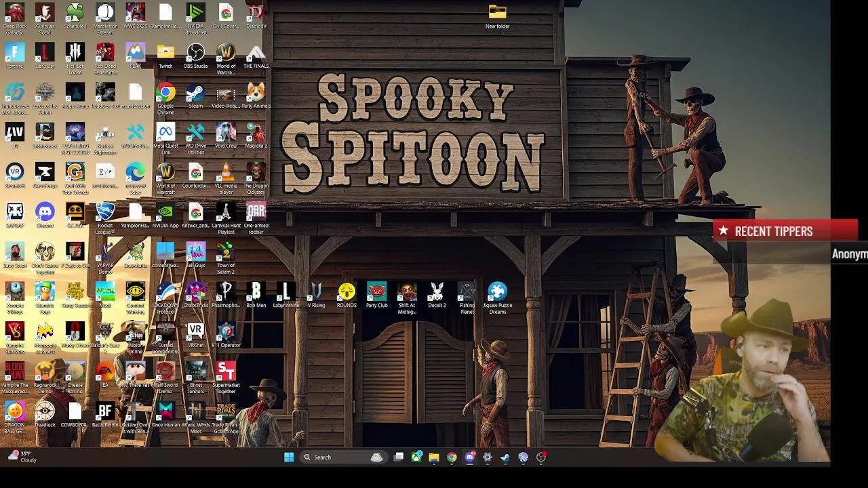Select the V Rising desktop icon
Image resolution: width=868 pixels, height=488 pixels.
tap(316, 296)
